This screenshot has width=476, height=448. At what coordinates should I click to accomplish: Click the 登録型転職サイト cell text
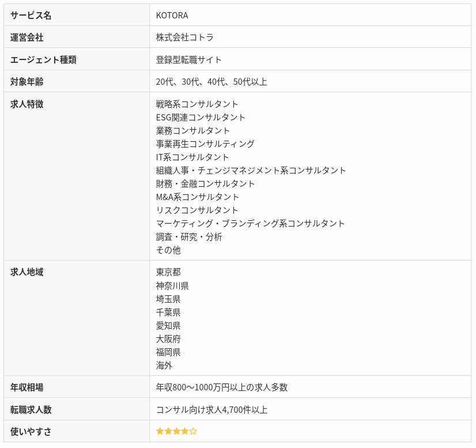pyautogui.click(x=188, y=59)
